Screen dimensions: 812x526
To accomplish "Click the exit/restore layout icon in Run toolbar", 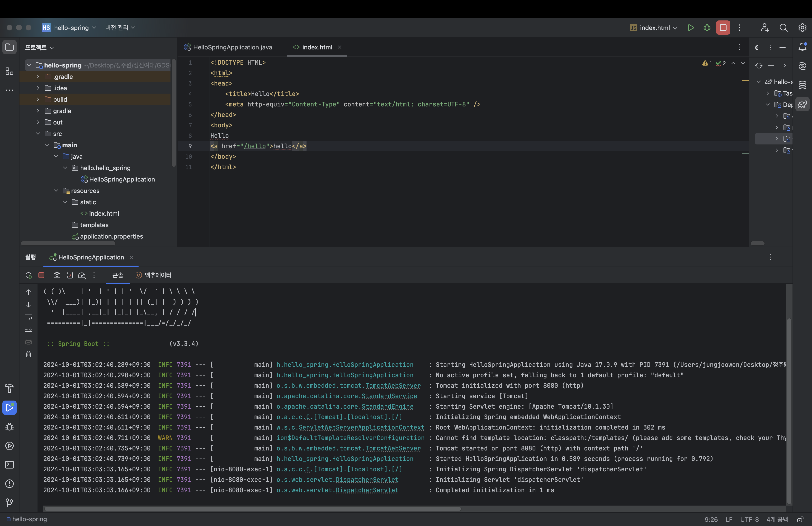I will 70,275.
